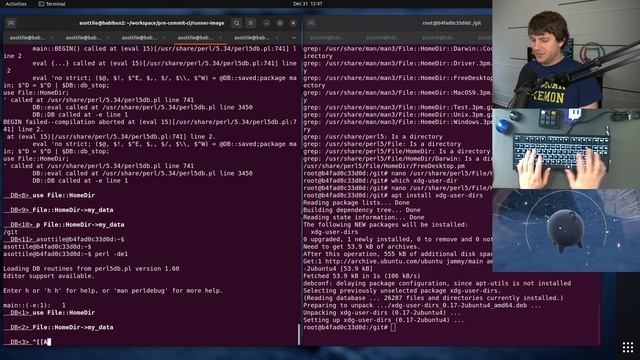Close the active highlighted terminal tab
The width and height of the screenshot is (640, 360).
(221, 38)
